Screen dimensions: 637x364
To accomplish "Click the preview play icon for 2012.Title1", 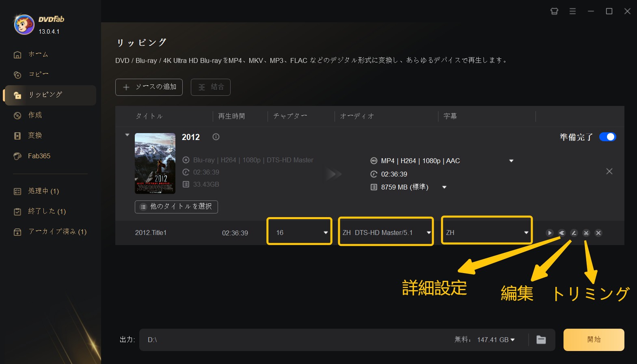I will (549, 233).
